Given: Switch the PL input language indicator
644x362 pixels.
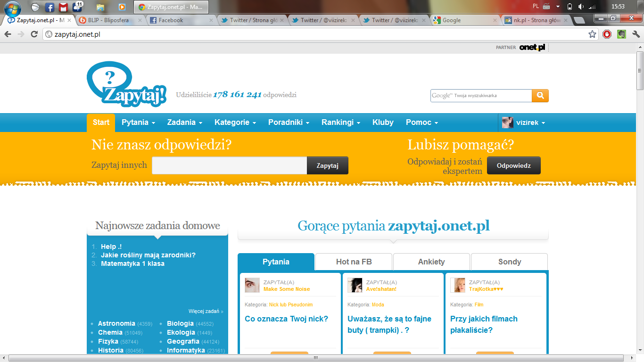Looking at the screenshot, I should pyautogui.click(x=536, y=6).
